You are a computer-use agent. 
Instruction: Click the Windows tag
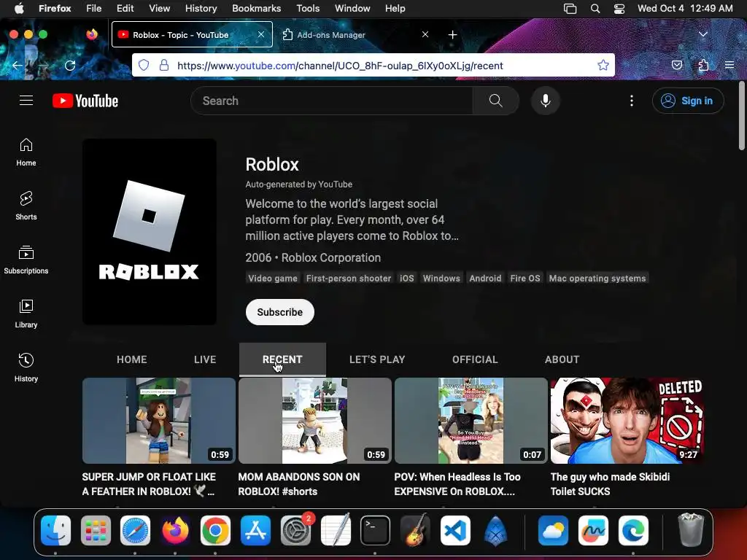[441, 278]
